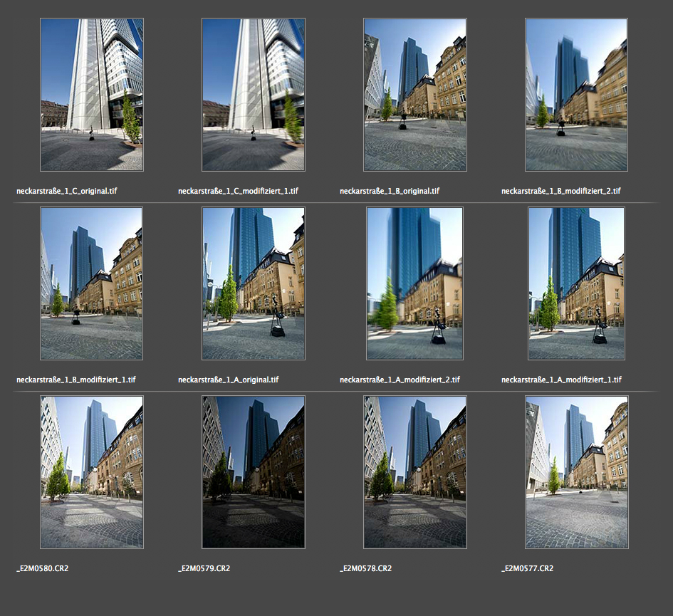Click the filename text _E2M0580.CR2
Screen dimensions: 673x616
pos(42,568)
